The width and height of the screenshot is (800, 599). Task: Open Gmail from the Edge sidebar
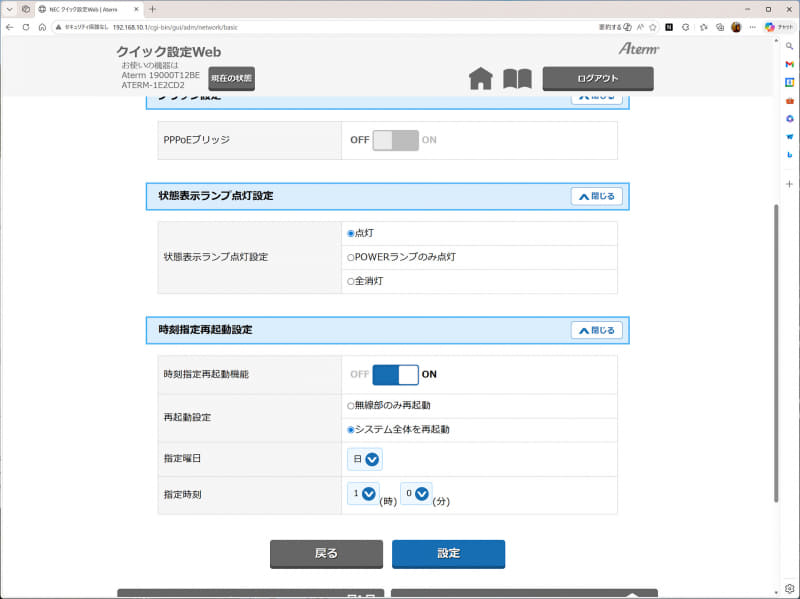pyautogui.click(x=791, y=65)
